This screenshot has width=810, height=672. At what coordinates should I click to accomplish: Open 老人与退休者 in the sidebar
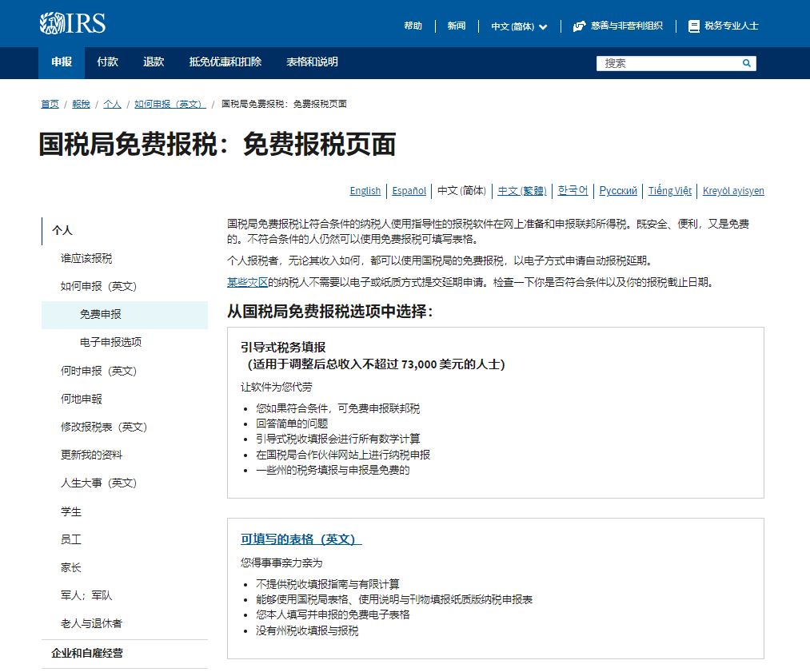point(91,623)
